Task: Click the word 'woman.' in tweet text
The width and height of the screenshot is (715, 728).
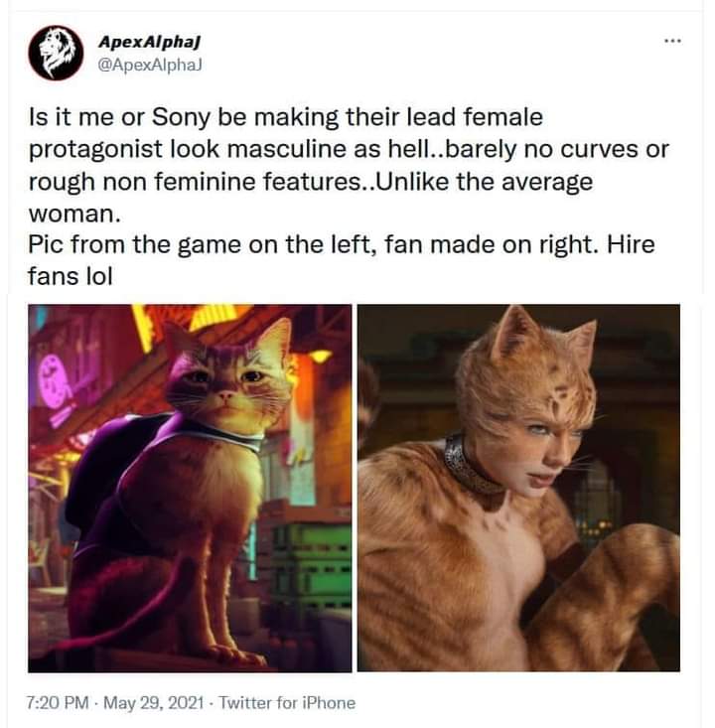Action: 74,214
